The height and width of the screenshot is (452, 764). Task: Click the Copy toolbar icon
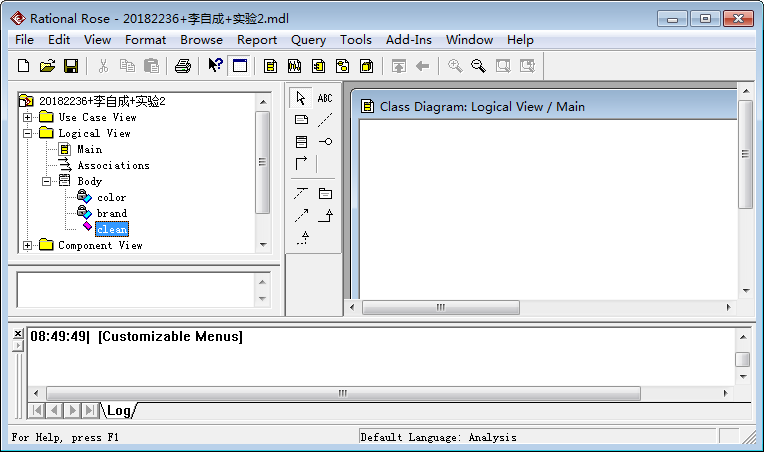[127, 66]
